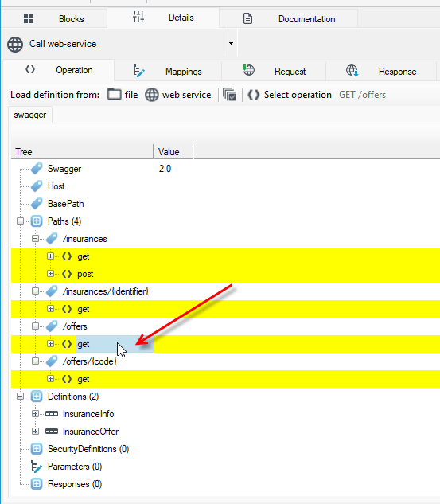Open the Request tab
The image size is (440, 504).
(274, 72)
